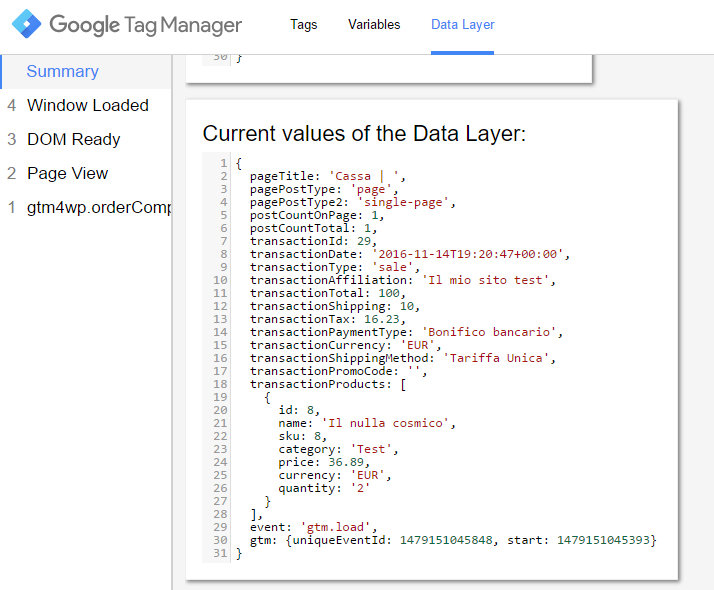The height and width of the screenshot is (590, 714).
Task: Click the pagePostType2 'single-page' line
Action: click(x=352, y=202)
